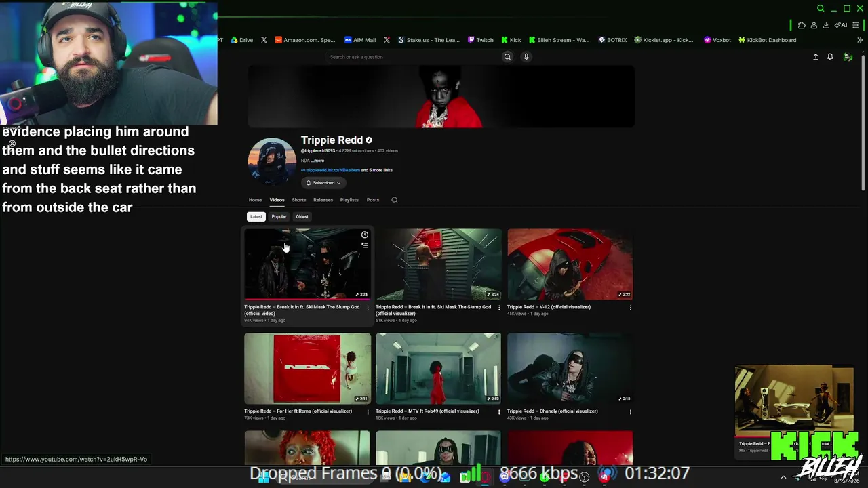The image size is (868, 488).
Task: Open More options for Break It In official visualizer
Action: click(x=499, y=308)
